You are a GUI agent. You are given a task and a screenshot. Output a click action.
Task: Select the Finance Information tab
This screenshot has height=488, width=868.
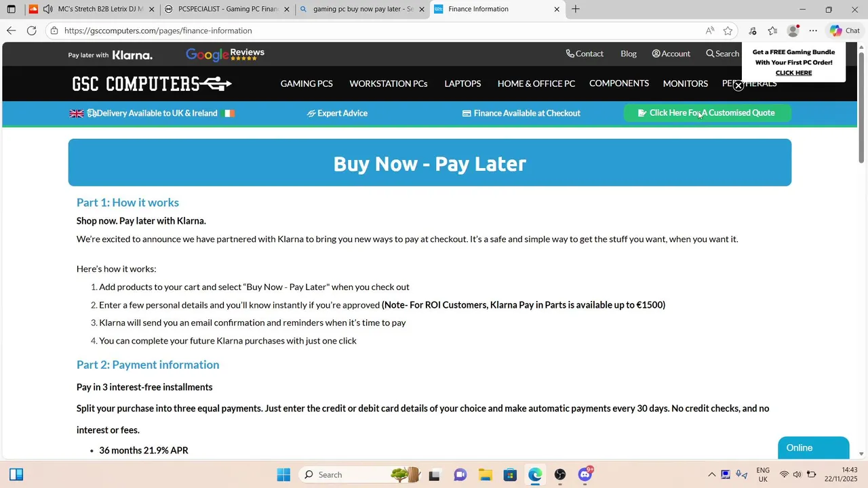[x=498, y=9]
